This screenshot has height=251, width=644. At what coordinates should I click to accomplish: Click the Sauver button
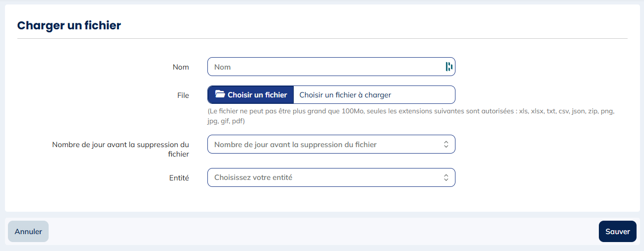point(617,231)
